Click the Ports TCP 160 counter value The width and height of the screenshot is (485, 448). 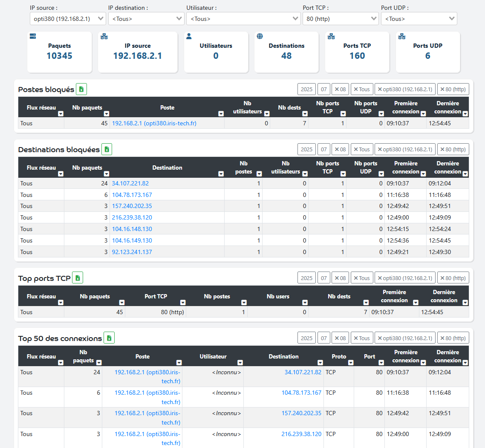pyautogui.click(x=357, y=56)
